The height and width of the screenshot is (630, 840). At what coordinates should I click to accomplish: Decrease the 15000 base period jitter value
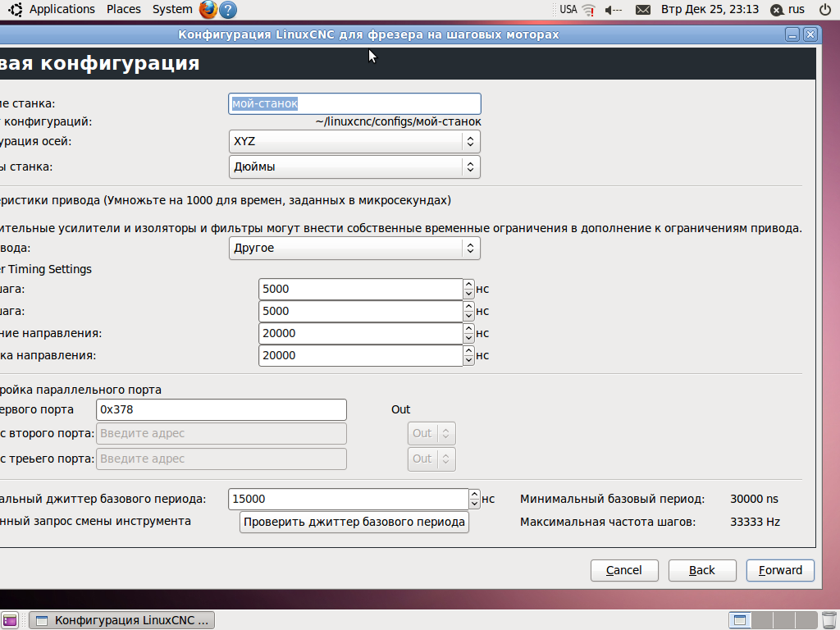(x=474, y=504)
